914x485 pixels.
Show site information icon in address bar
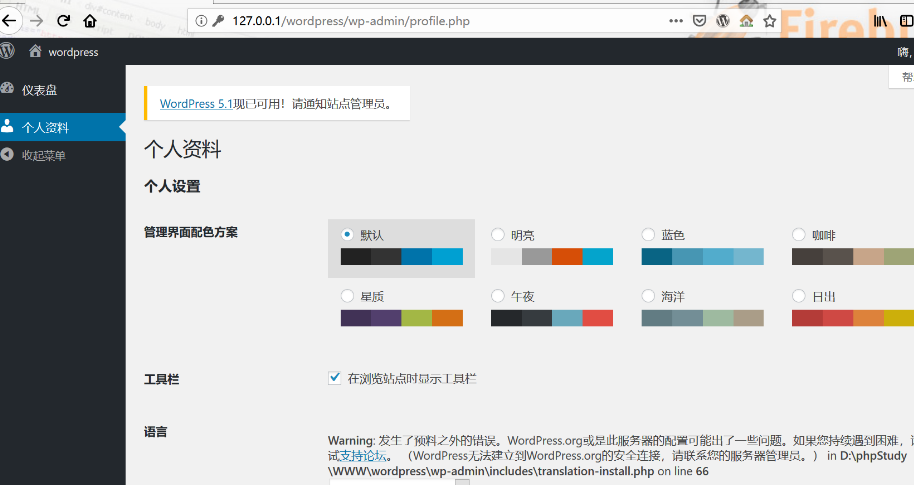pyautogui.click(x=201, y=21)
